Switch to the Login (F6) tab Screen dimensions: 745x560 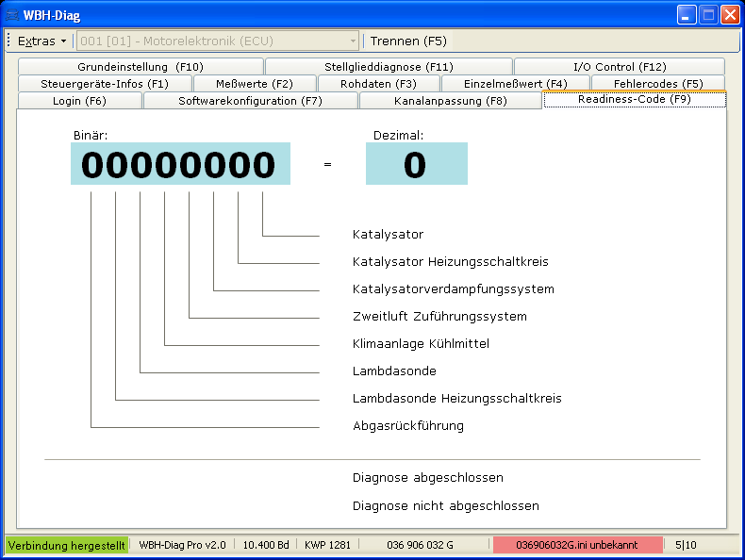(x=79, y=101)
